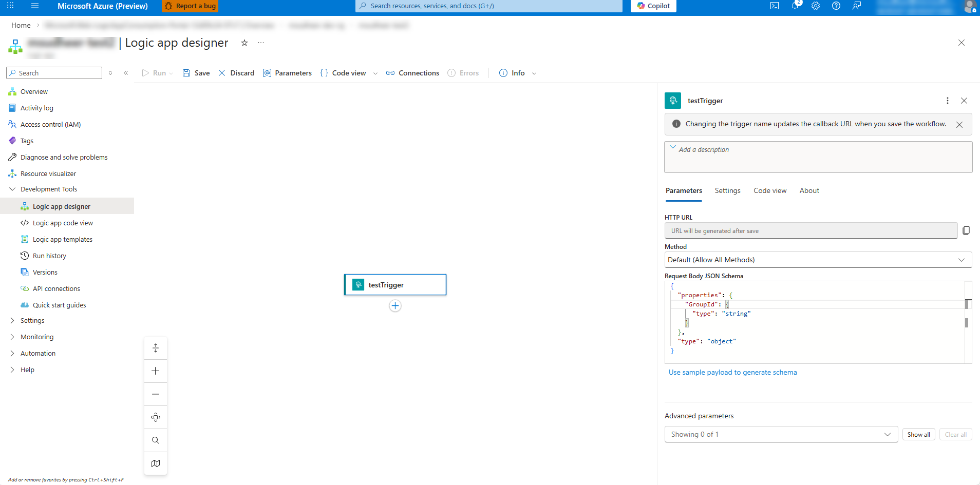980x485 pixels.
Task: Click Use sample payload to generate schema
Action: [732, 372]
